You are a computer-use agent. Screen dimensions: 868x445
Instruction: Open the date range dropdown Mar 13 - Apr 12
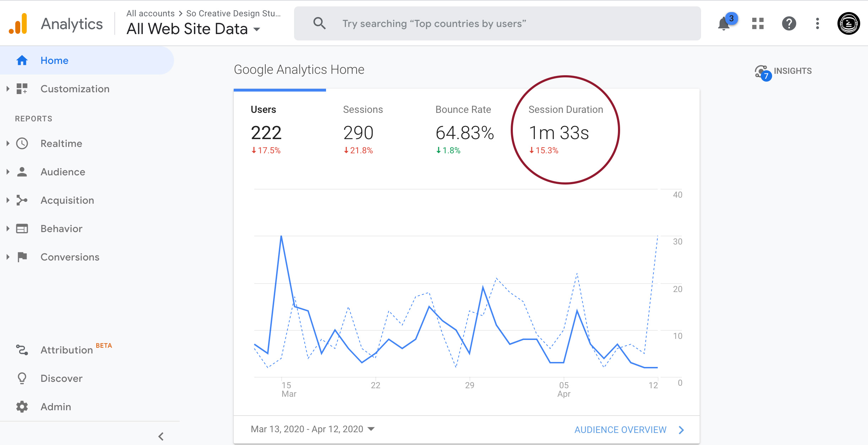coord(313,429)
